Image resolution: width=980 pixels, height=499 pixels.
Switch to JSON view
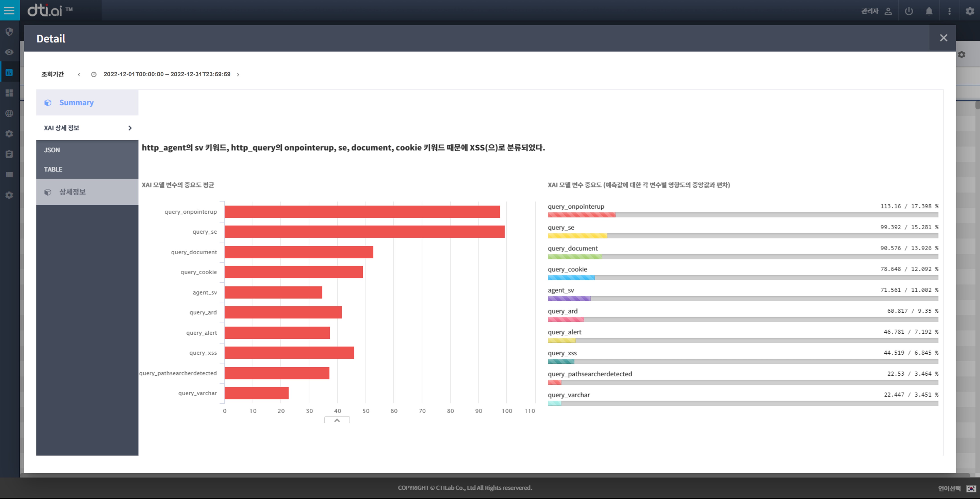pos(52,150)
